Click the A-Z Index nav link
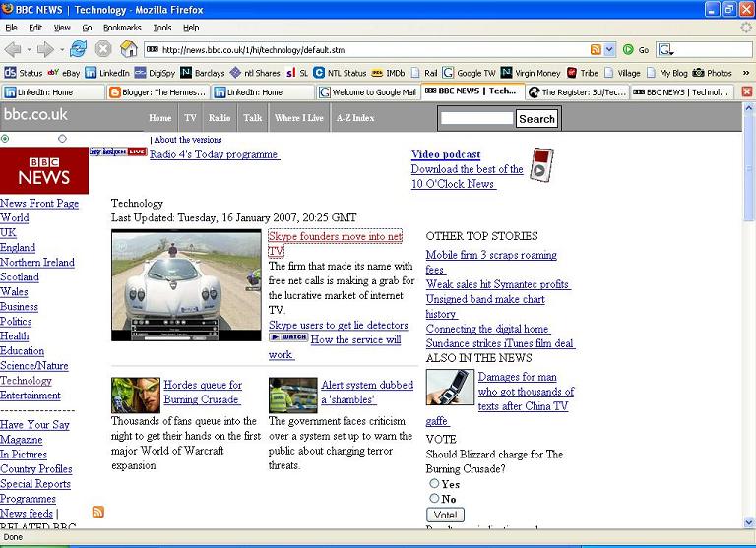The height and width of the screenshot is (548, 756). pyautogui.click(x=355, y=118)
